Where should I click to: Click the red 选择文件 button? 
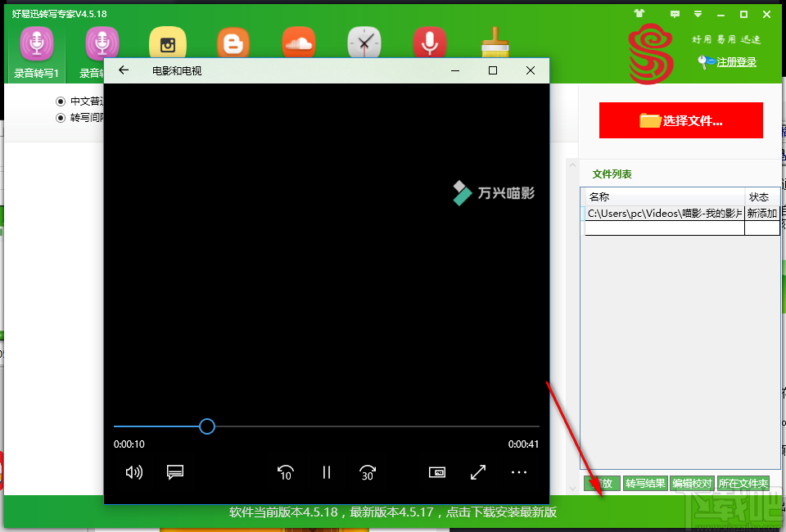click(680, 120)
